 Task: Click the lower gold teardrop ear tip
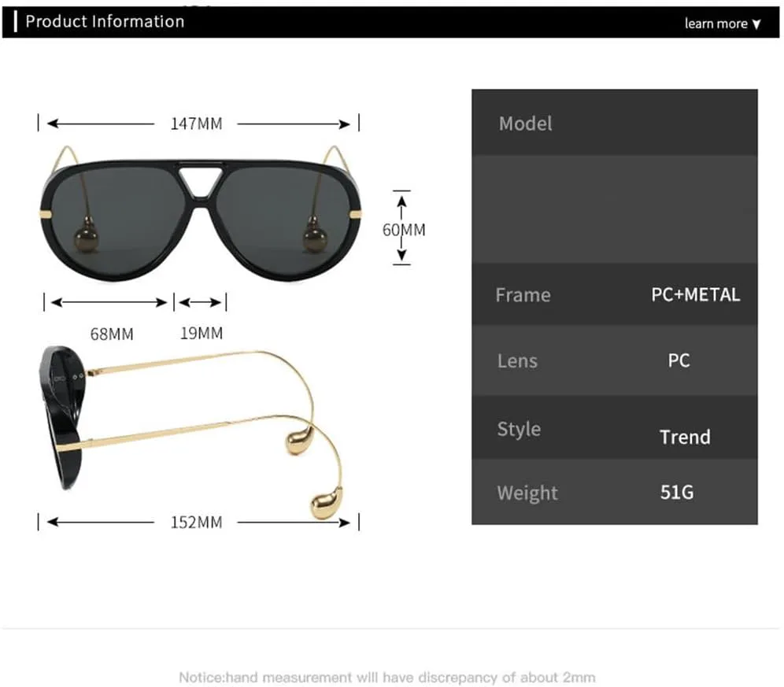[x=327, y=503]
